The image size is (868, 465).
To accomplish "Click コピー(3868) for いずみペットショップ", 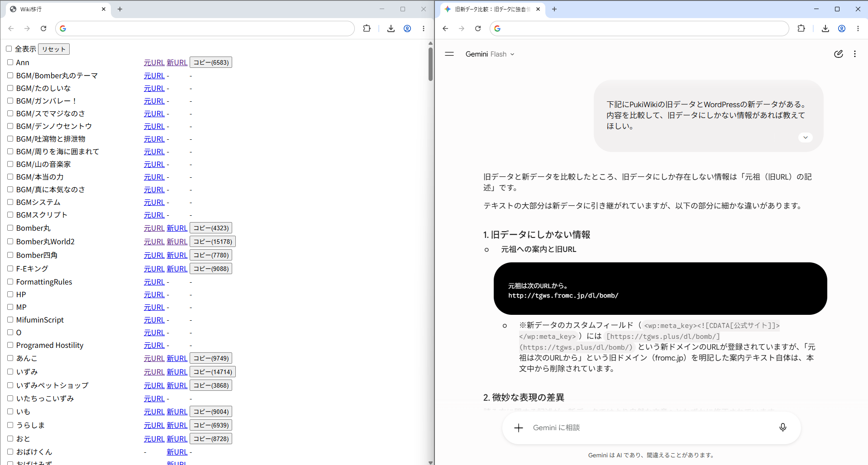I will pyautogui.click(x=211, y=385).
